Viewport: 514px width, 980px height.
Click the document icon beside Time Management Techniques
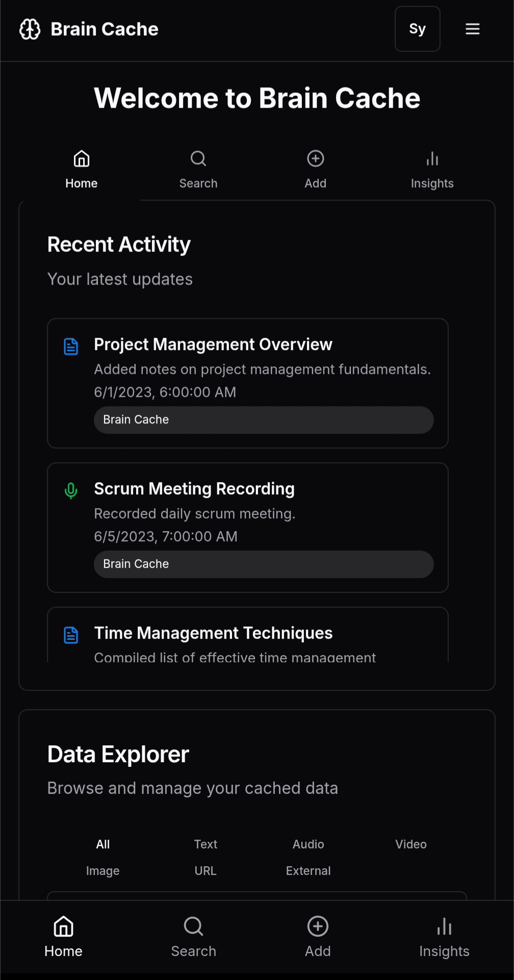coord(71,635)
